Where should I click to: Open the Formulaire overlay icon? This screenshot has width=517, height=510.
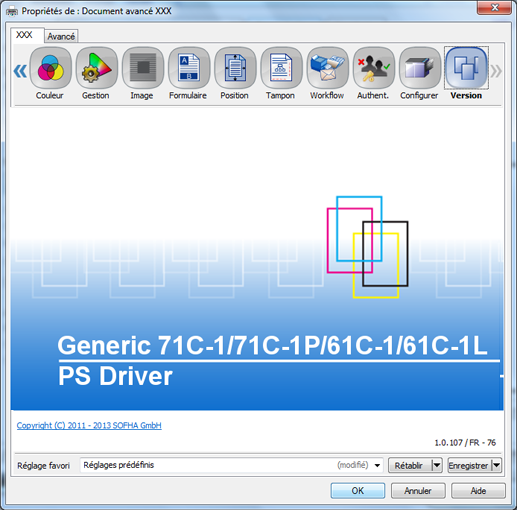pos(189,68)
